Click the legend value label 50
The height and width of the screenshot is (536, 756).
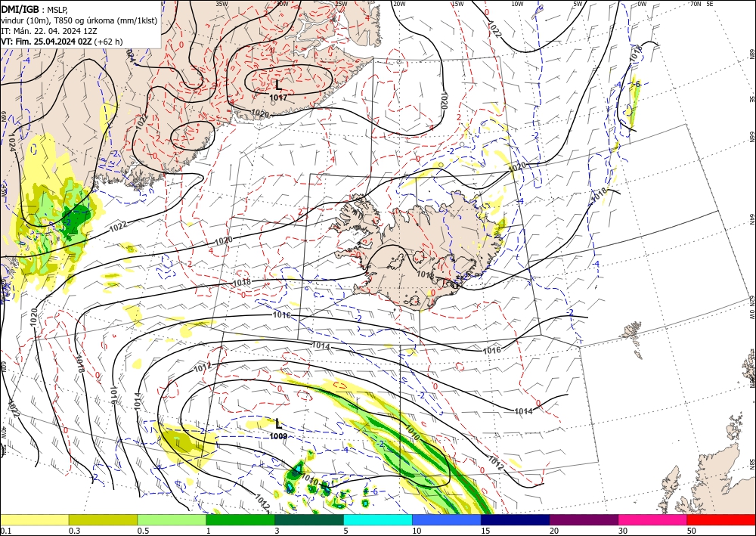click(691, 531)
